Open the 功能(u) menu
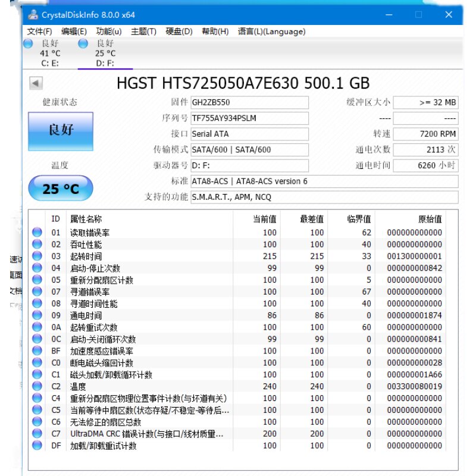Viewport: 476px width, 476px height. point(109,32)
